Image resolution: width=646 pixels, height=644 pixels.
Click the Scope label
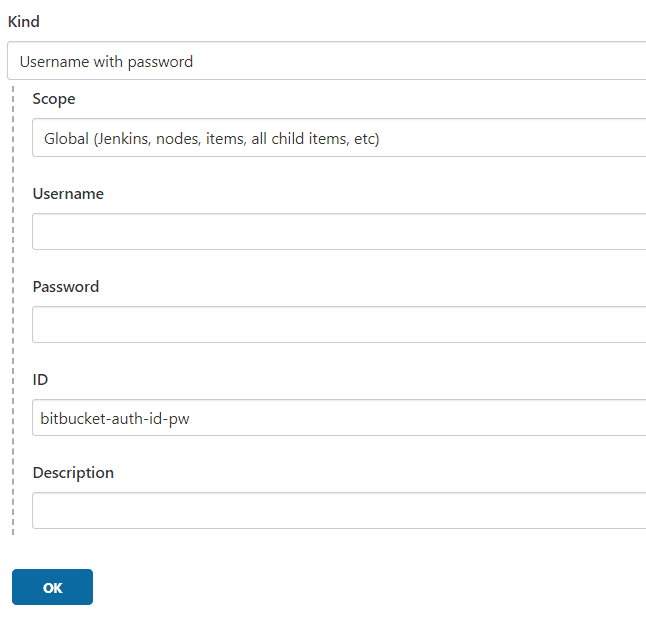click(x=54, y=99)
